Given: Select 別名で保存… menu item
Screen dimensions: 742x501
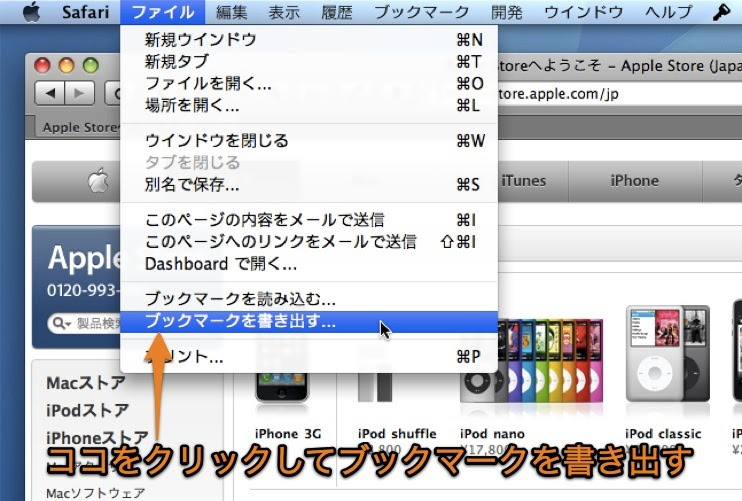Looking at the screenshot, I should pos(309,184).
